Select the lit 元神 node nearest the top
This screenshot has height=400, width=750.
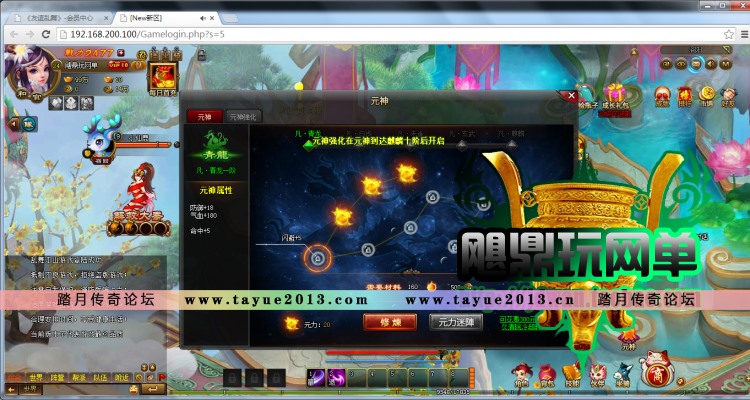click(407, 173)
